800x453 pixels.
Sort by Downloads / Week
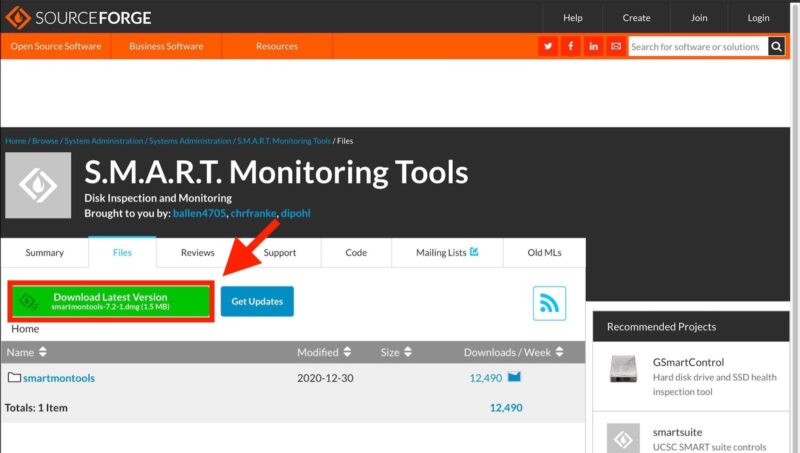[513, 352]
